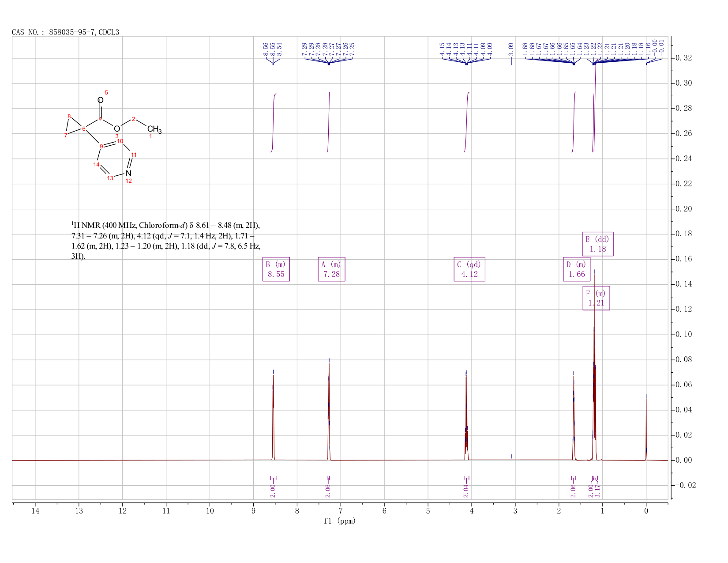This screenshot has width=728, height=563.
Task: Click the TMS peak at 0 ppm
Action: coord(646,428)
